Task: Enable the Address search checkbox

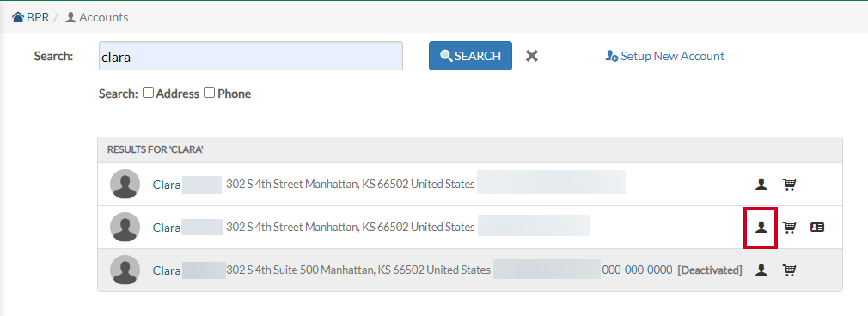Action: [148, 93]
